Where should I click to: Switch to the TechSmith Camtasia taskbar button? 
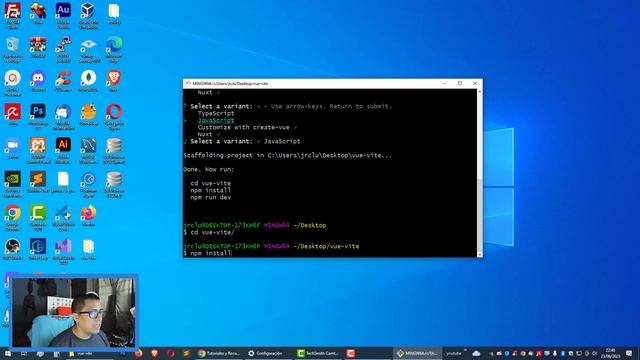(318, 353)
